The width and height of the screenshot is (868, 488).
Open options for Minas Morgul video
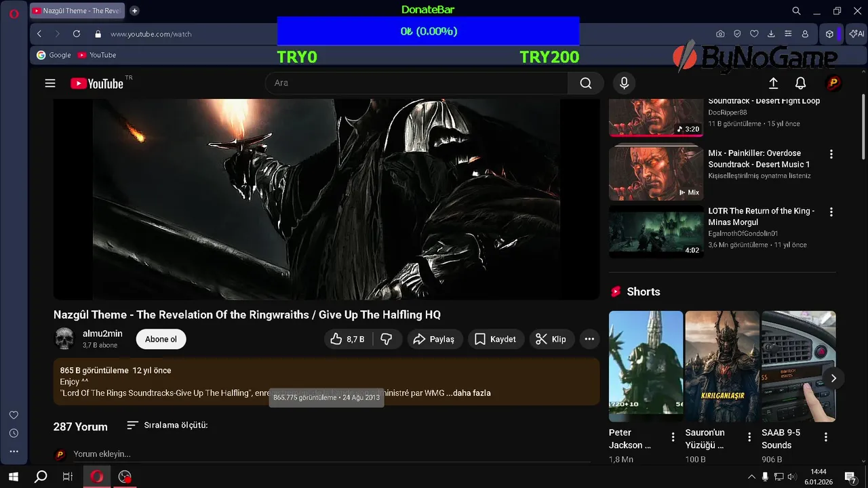(x=831, y=211)
